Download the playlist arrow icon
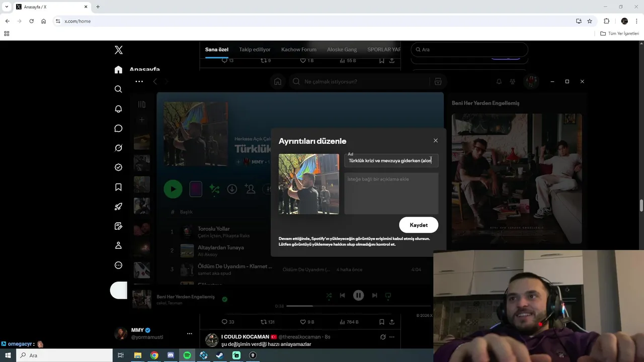This screenshot has height=362, width=644. (x=232, y=189)
